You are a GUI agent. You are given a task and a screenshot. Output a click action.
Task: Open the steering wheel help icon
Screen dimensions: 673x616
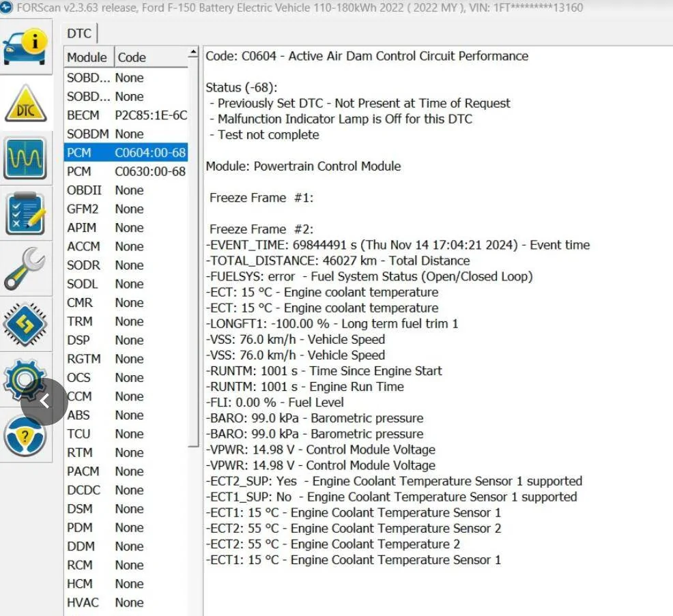[x=25, y=436]
